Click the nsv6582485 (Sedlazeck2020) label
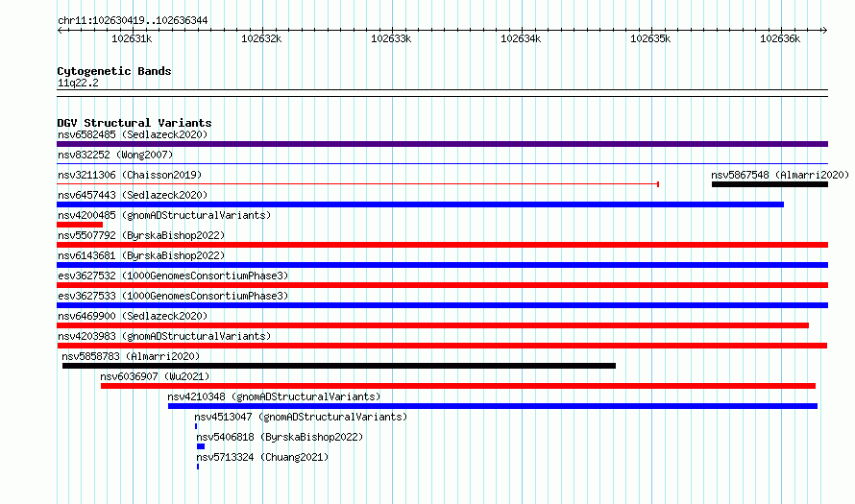The image size is (855, 504). point(133,134)
